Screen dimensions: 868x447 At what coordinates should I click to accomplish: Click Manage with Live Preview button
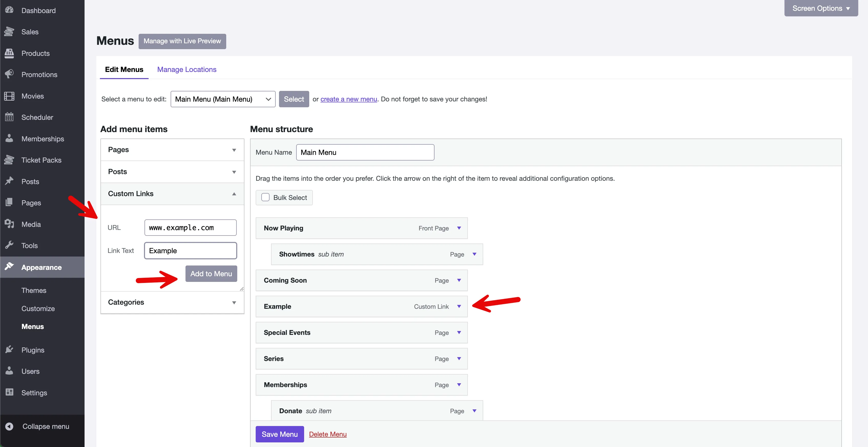182,41
